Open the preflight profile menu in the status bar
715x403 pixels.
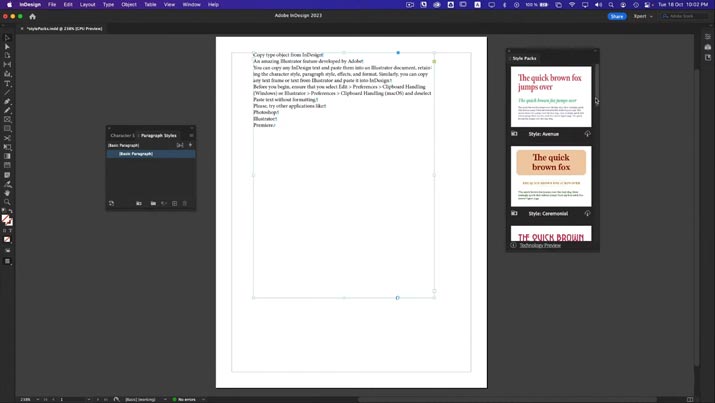coord(165,399)
